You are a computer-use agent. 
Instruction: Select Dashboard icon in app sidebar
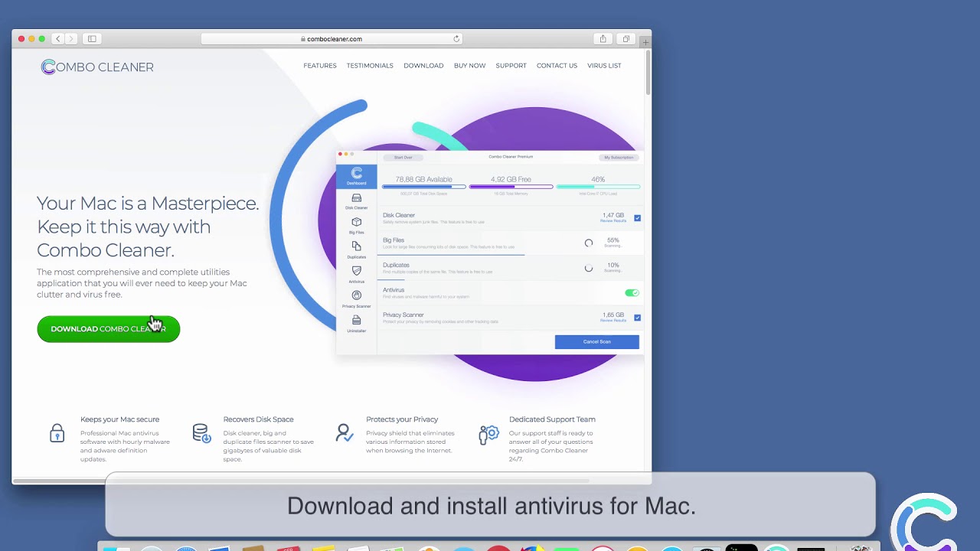(x=356, y=176)
